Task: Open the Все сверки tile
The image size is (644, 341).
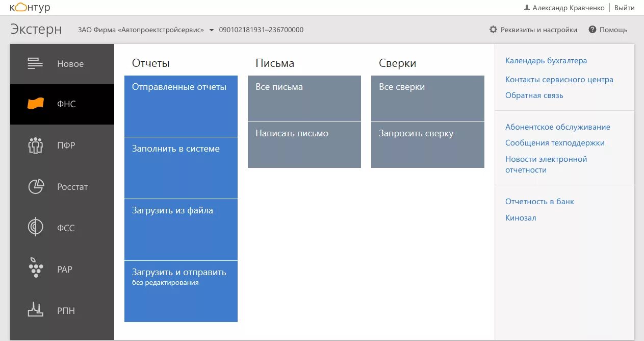Action: click(428, 99)
